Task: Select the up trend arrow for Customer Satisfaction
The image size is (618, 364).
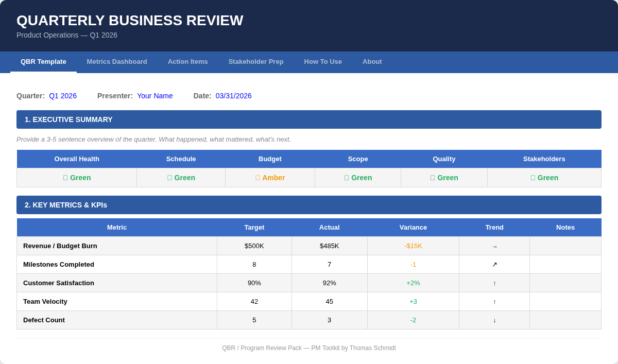Action: click(494, 283)
